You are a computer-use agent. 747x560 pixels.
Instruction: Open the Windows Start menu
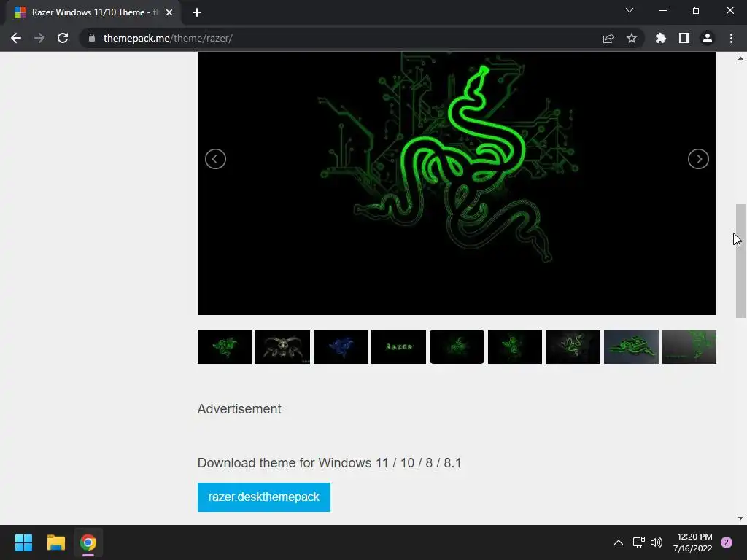coord(23,542)
